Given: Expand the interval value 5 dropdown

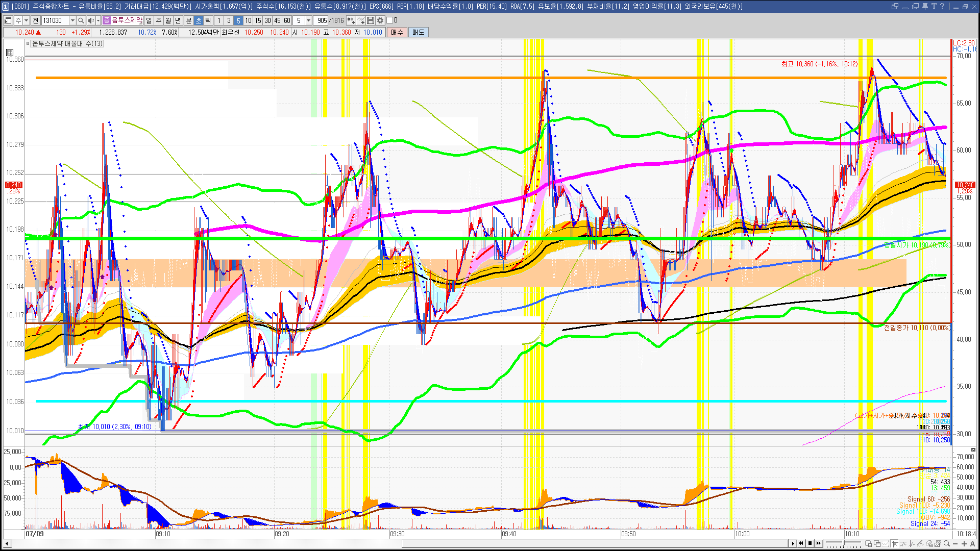Looking at the screenshot, I should [308, 20].
